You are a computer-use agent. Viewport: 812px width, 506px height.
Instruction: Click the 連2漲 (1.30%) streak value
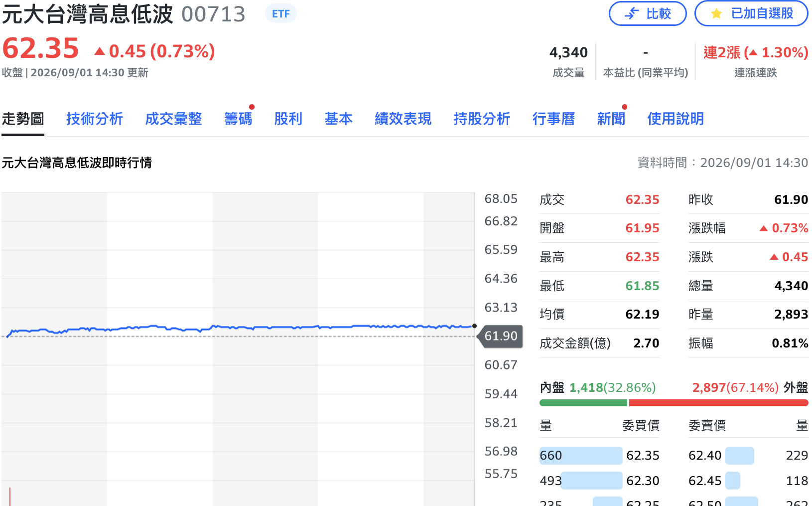pos(756,52)
